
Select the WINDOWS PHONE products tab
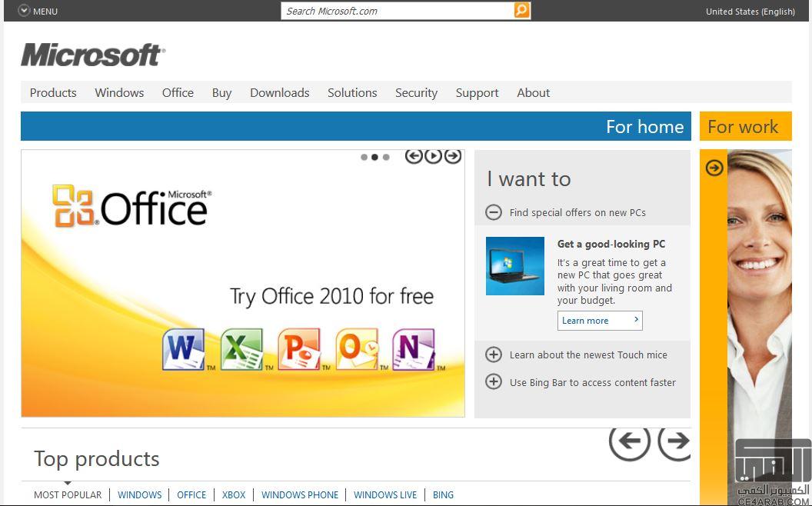tap(300, 494)
